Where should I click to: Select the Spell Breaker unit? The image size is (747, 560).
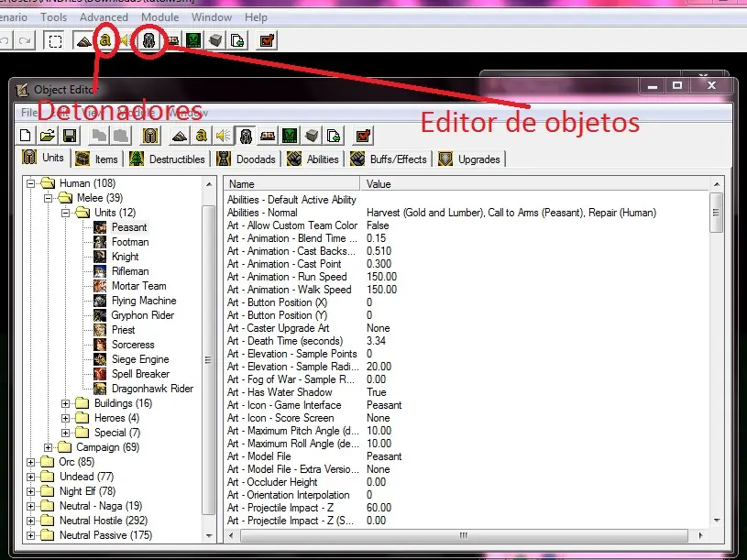tap(140, 374)
